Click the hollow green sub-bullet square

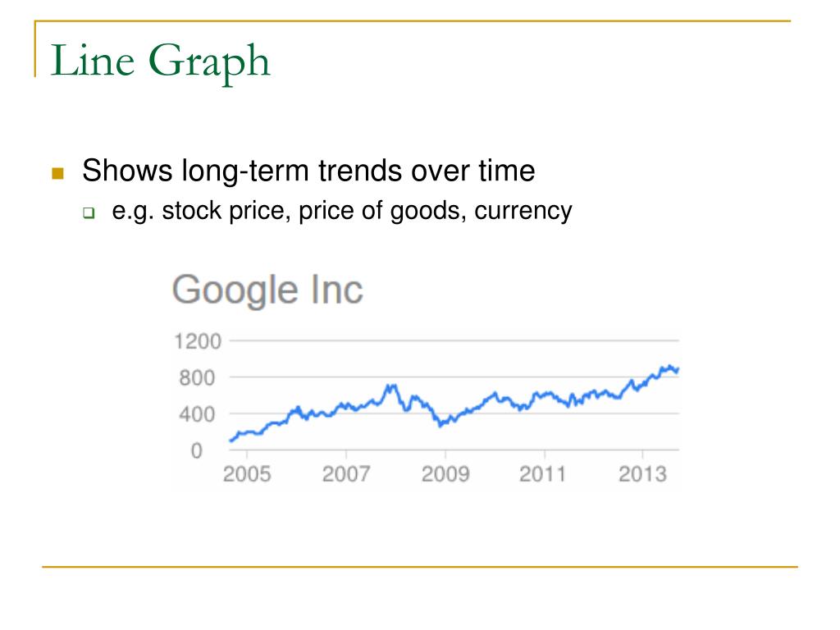click(89, 212)
